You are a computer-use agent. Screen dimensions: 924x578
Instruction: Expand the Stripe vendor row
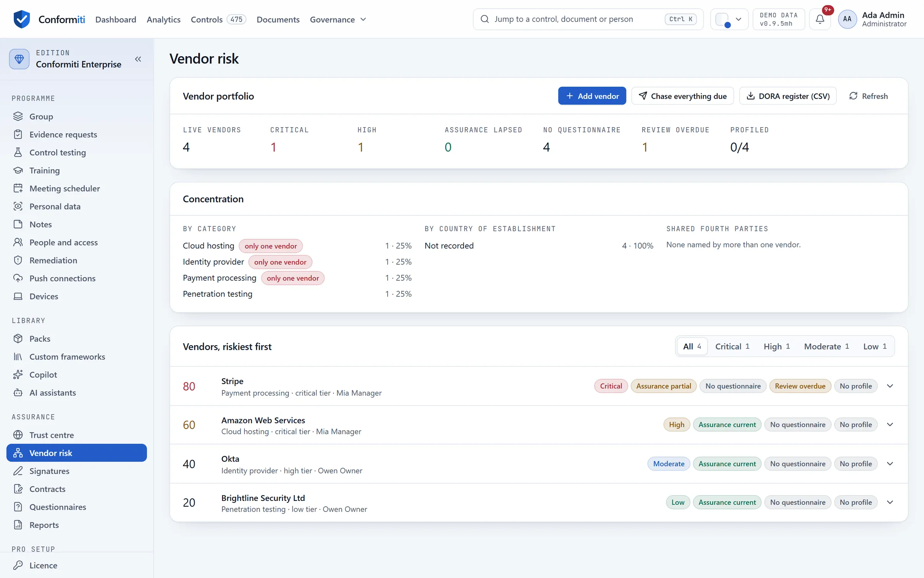point(890,386)
